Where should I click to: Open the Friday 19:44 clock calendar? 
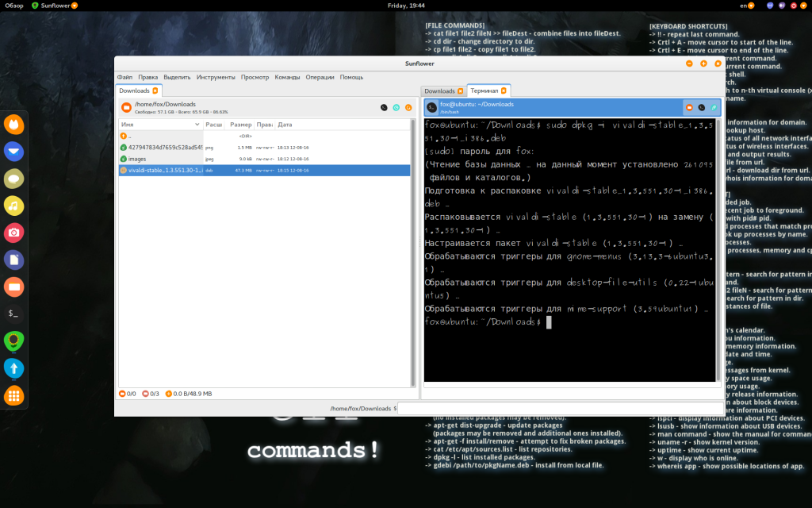(x=406, y=6)
